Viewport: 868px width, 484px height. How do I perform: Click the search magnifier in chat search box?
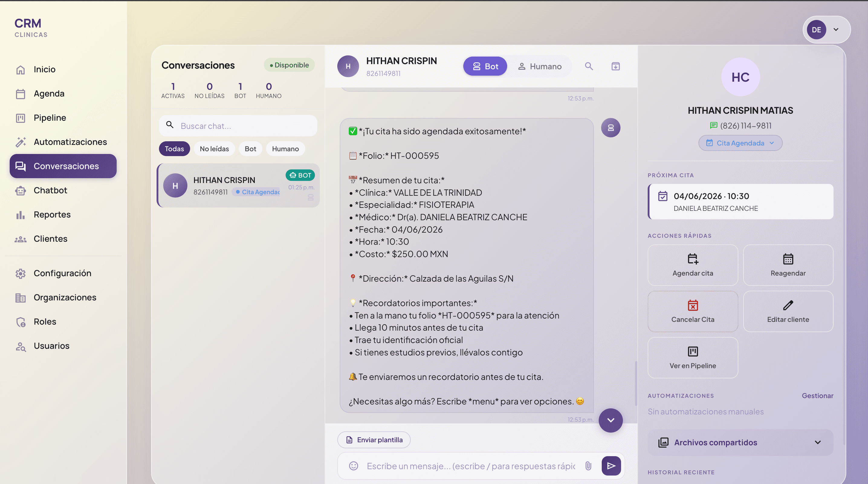click(170, 125)
